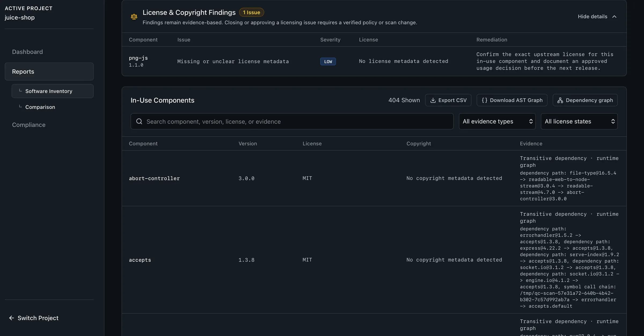Click version 1.3.8 cell
644x336 pixels.
pyautogui.click(x=246, y=260)
